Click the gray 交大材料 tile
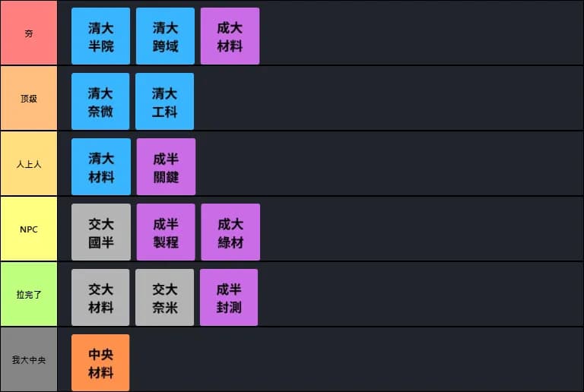Screen dimensions: 584x392 pos(100,298)
